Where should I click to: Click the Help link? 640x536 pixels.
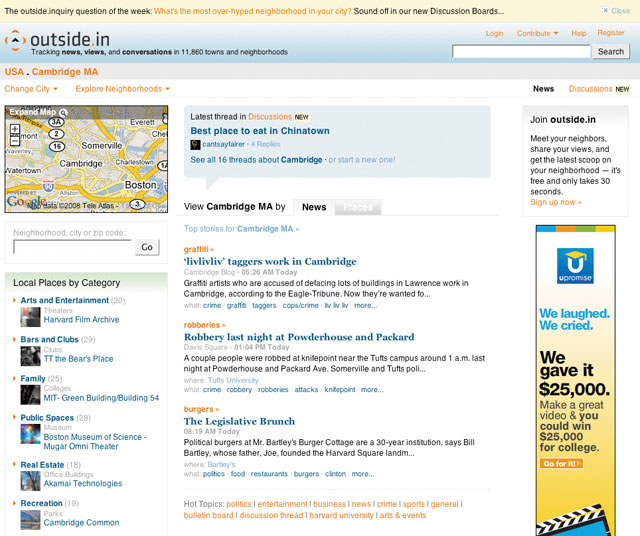[579, 33]
